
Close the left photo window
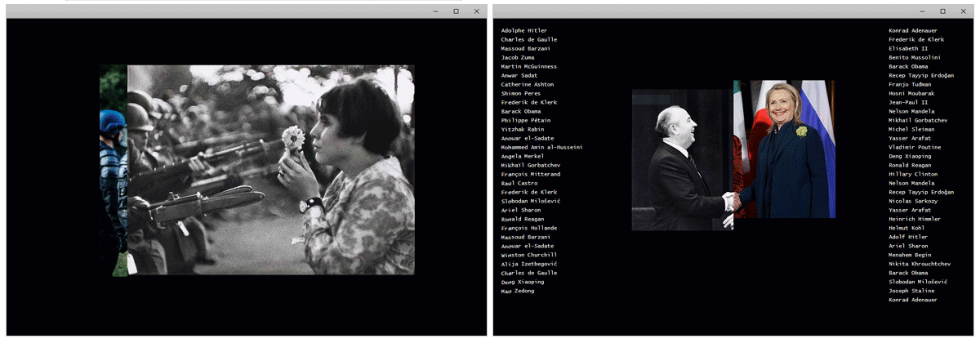[476, 11]
